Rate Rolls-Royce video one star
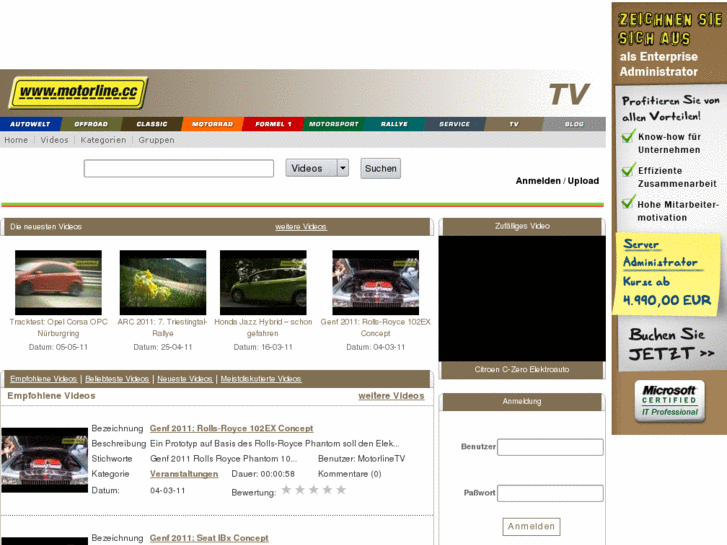 click(x=287, y=490)
